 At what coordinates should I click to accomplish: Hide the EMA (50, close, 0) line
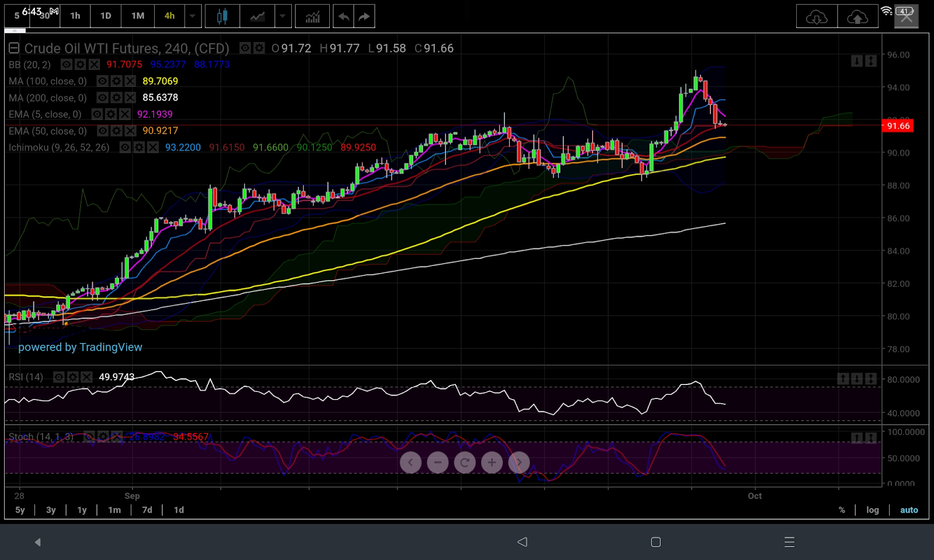tap(102, 131)
